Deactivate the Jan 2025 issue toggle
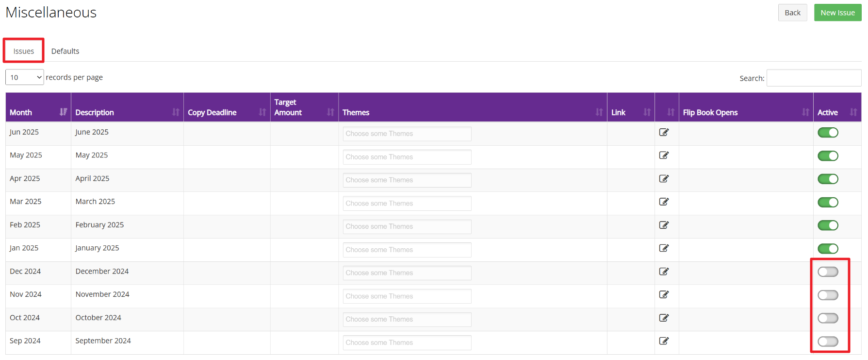The height and width of the screenshot is (360, 868). point(828,249)
